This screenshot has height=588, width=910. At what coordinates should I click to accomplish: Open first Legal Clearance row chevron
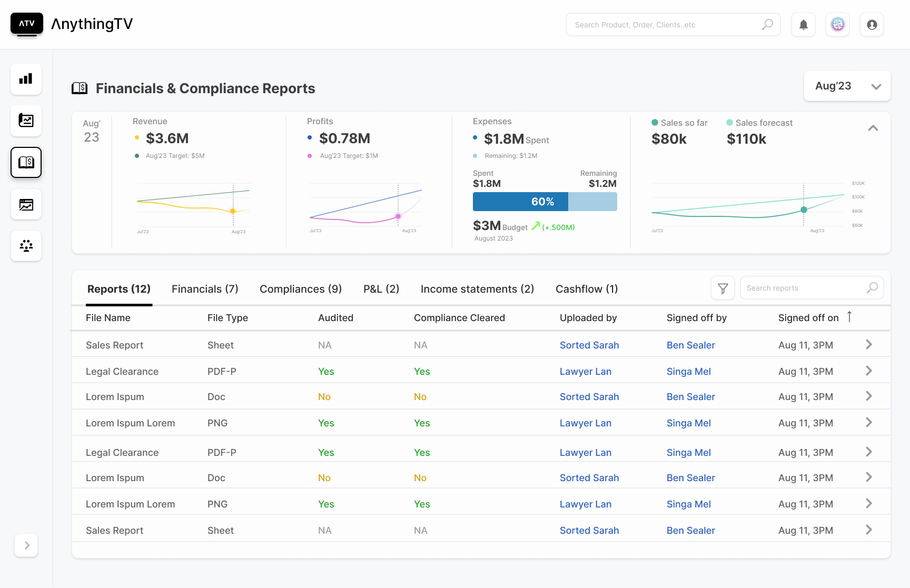[x=869, y=371]
